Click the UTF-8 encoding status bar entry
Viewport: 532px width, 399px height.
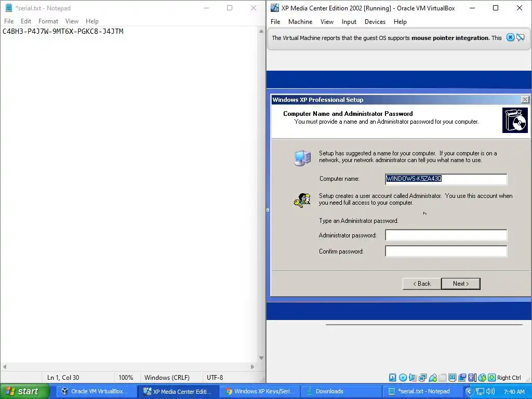215,377
